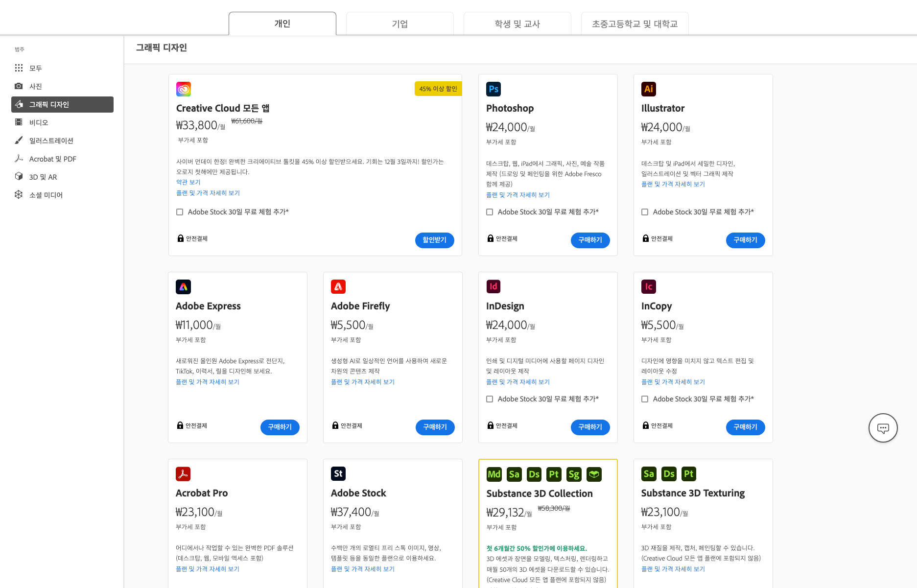Image resolution: width=917 pixels, height=588 pixels.
Task: Select the 3D 및 AR sidebar category
Action: point(44,177)
